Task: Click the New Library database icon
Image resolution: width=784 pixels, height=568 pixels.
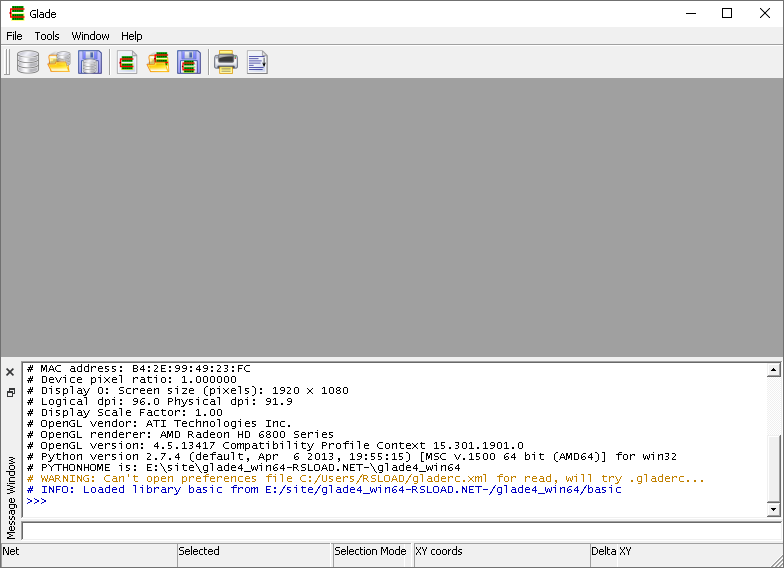Action: (28, 62)
